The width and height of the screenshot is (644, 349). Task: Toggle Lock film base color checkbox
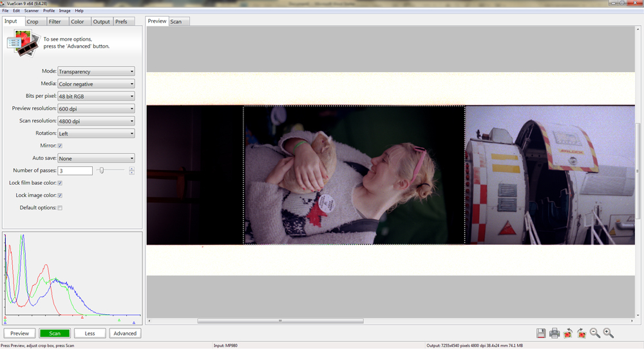[x=60, y=183]
